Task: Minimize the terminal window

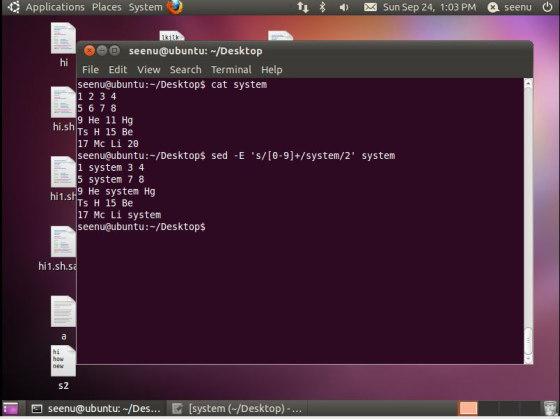Action: (x=102, y=51)
